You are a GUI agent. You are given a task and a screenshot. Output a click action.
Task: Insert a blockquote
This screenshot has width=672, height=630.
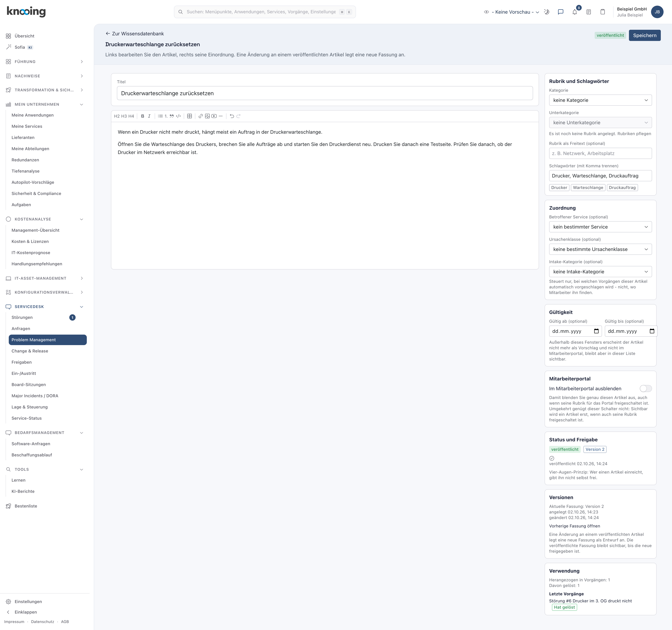(172, 116)
